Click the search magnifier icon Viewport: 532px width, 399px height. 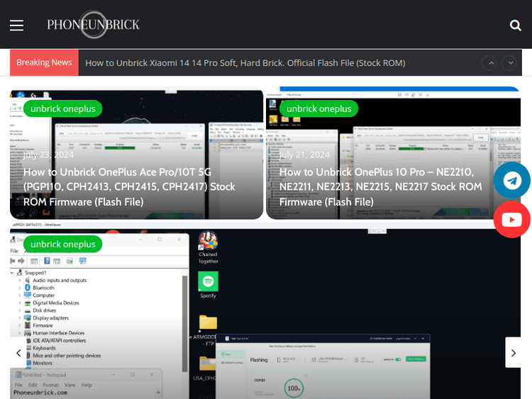(x=515, y=26)
